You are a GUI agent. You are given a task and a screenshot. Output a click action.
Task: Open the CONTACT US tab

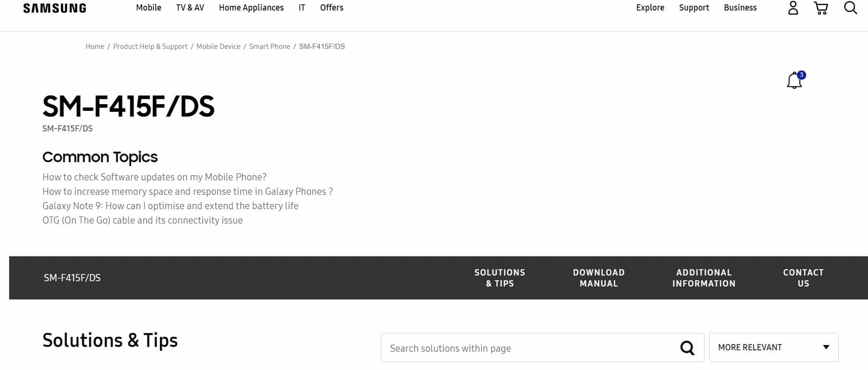(x=803, y=278)
